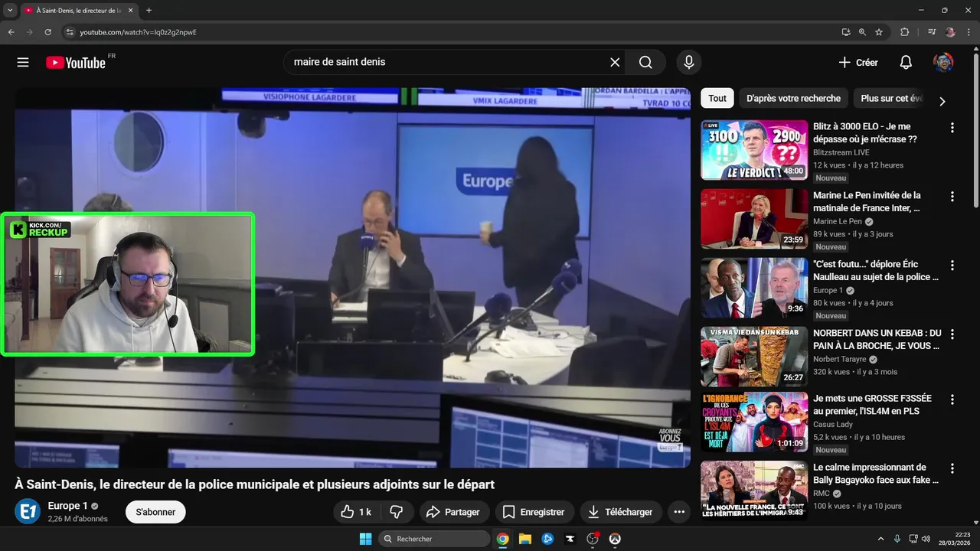The height and width of the screenshot is (551, 980).
Task: Show more filter chips with the right arrow
Action: pyautogui.click(x=942, y=101)
